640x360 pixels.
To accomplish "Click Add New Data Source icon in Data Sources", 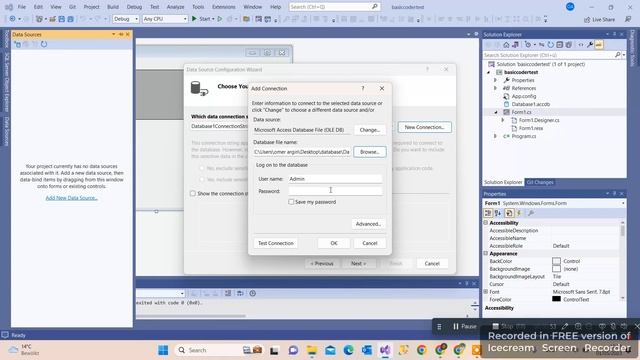I will [x=18, y=44].
